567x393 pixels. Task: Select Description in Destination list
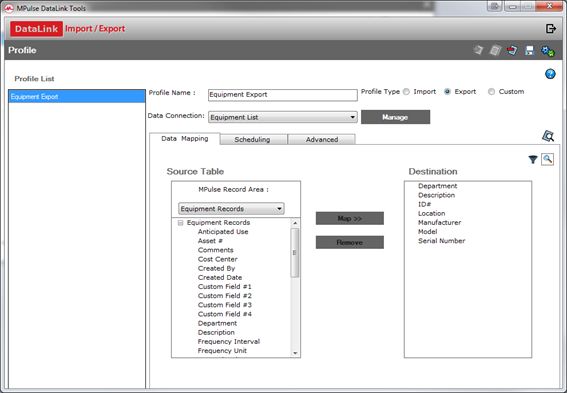tap(436, 195)
